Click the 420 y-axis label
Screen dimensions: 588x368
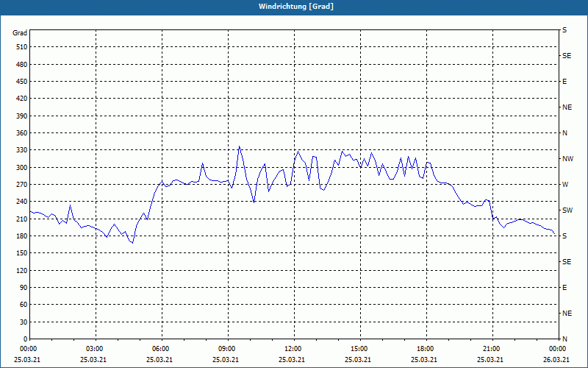[22, 99]
